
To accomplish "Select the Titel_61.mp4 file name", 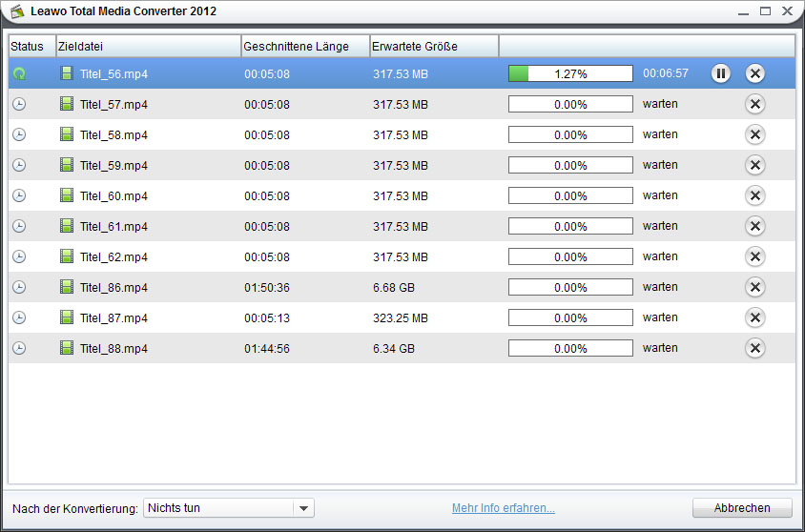I will (114, 227).
